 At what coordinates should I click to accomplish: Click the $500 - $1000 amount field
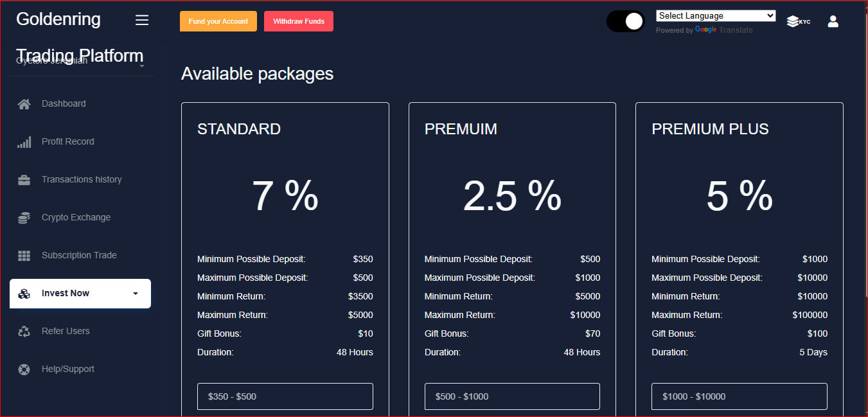point(511,396)
